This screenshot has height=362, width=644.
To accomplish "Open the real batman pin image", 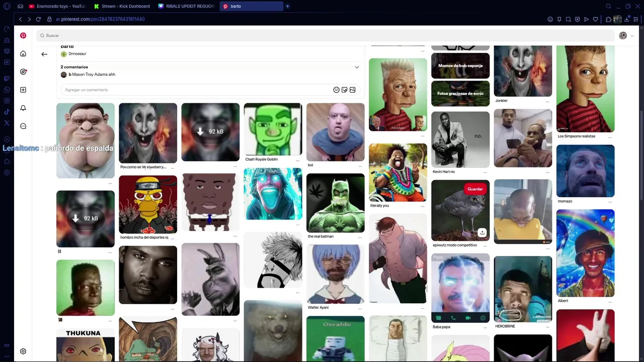I will coord(335,203).
